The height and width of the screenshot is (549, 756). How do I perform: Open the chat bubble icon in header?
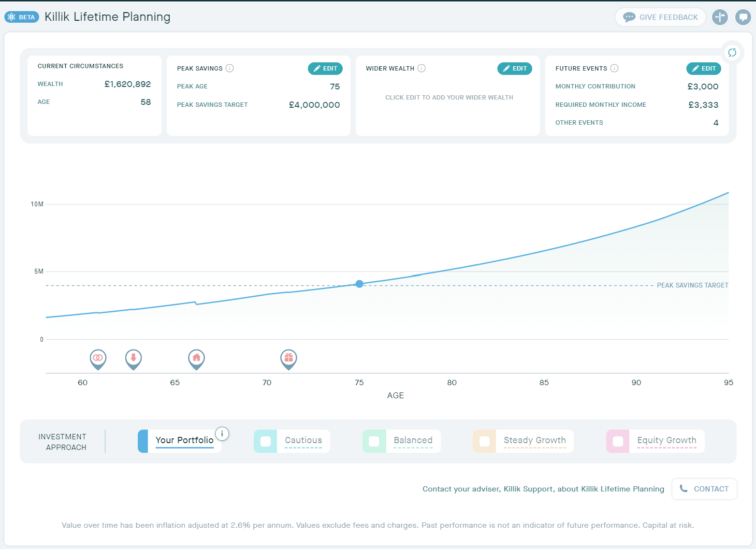click(x=743, y=17)
